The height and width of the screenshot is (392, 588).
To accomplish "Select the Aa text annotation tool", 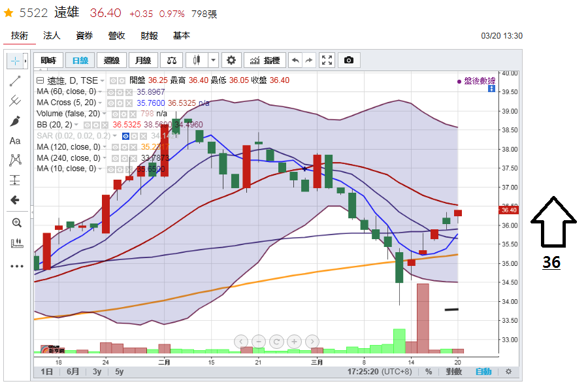I will click(15, 140).
